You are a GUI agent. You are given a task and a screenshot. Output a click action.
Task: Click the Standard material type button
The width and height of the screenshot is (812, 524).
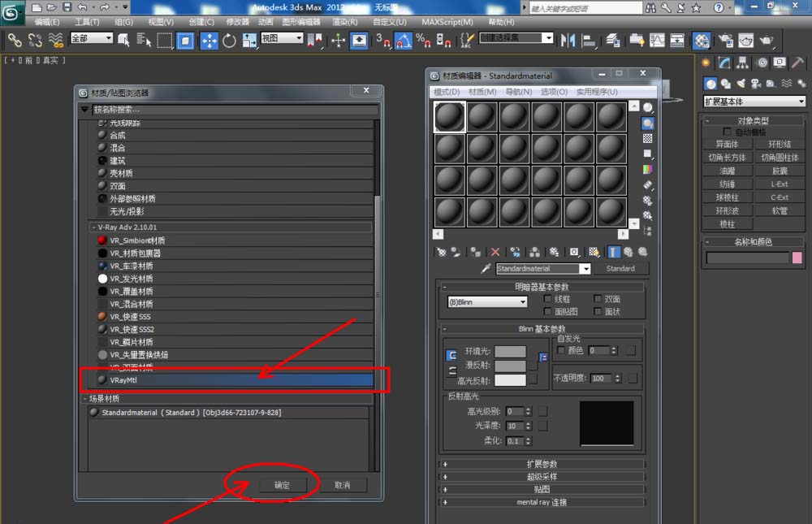[x=620, y=269]
